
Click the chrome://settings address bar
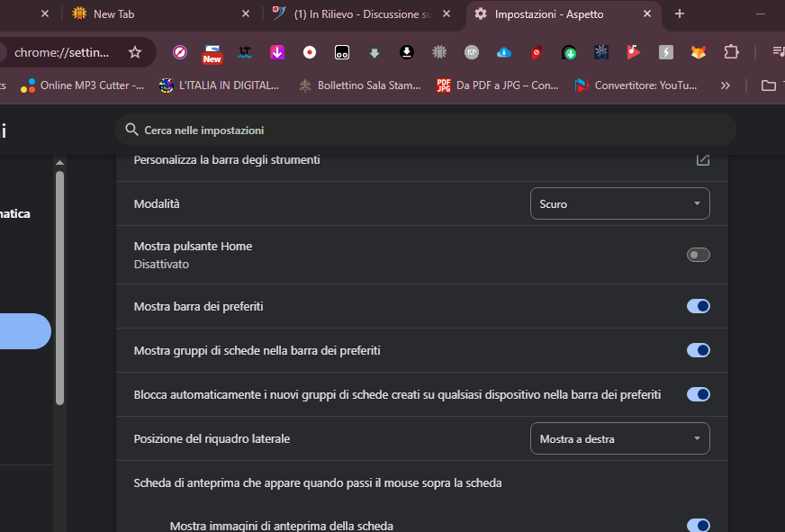click(x=61, y=52)
